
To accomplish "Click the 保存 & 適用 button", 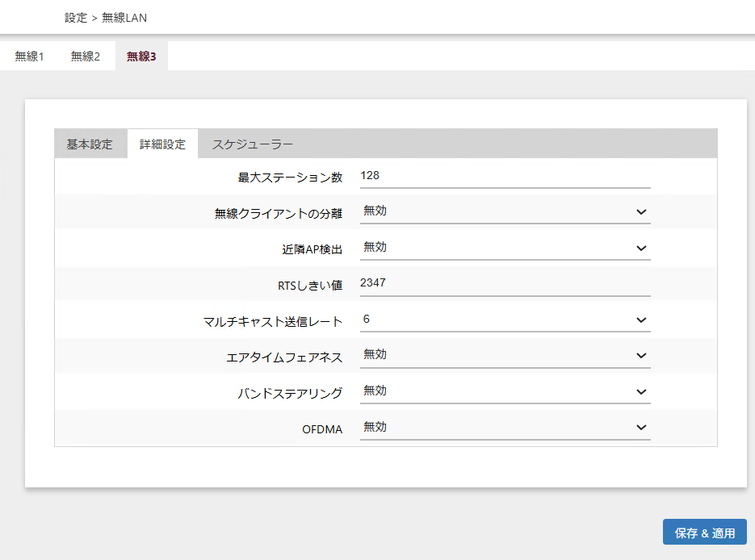I will coord(704,533).
